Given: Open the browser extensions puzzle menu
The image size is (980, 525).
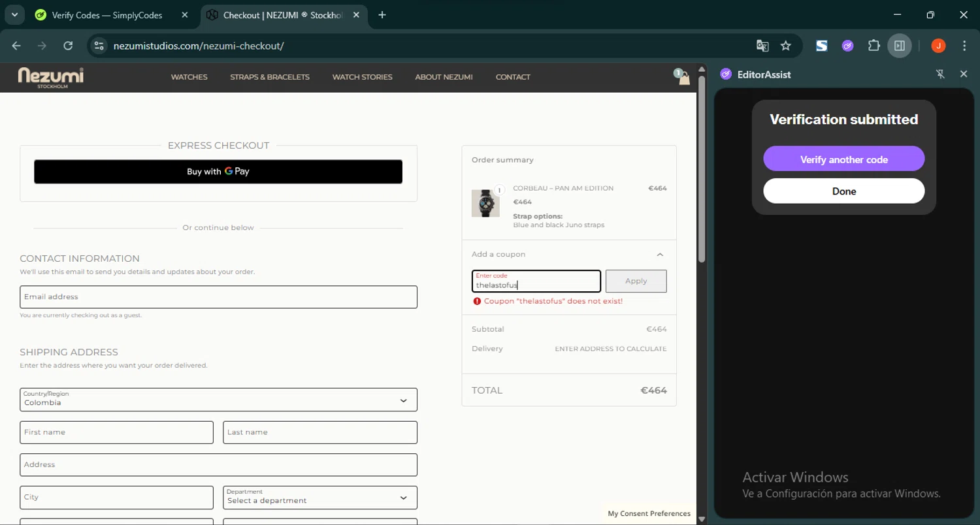Looking at the screenshot, I should tap(874, 46).
